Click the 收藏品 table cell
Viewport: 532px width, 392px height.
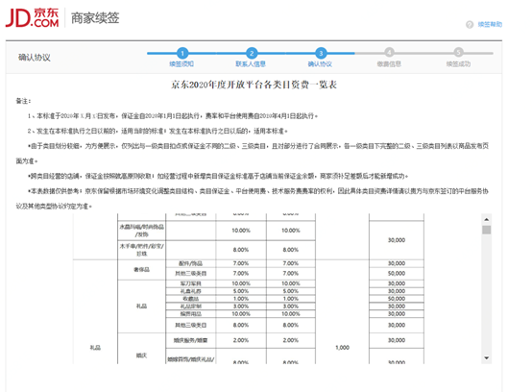click(190, 299)
